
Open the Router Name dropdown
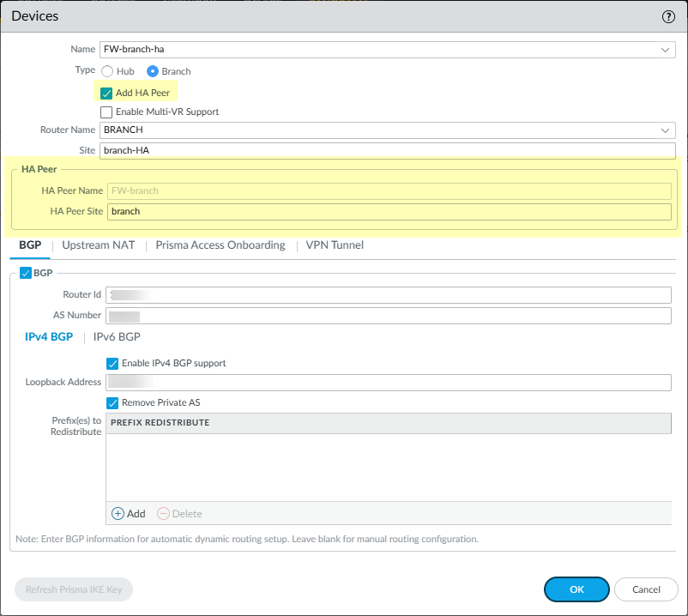point(665,130)
